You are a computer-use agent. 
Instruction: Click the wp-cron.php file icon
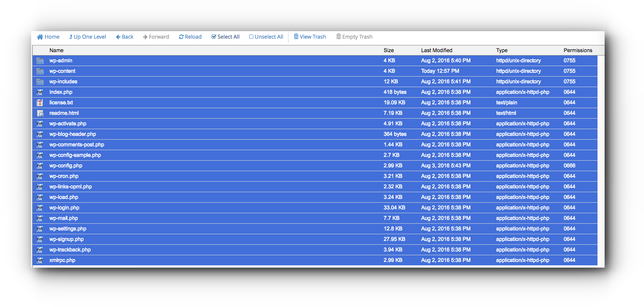coord(40,176)
